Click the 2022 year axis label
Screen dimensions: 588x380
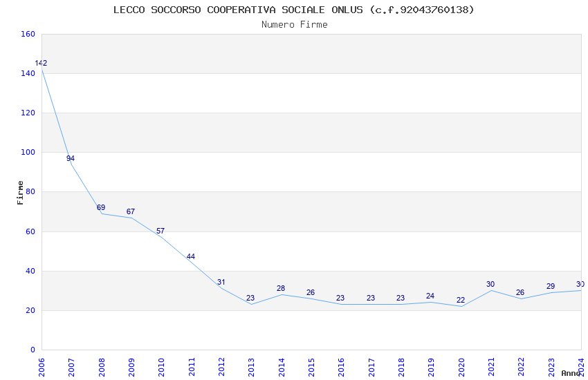[x=522, y=368]
